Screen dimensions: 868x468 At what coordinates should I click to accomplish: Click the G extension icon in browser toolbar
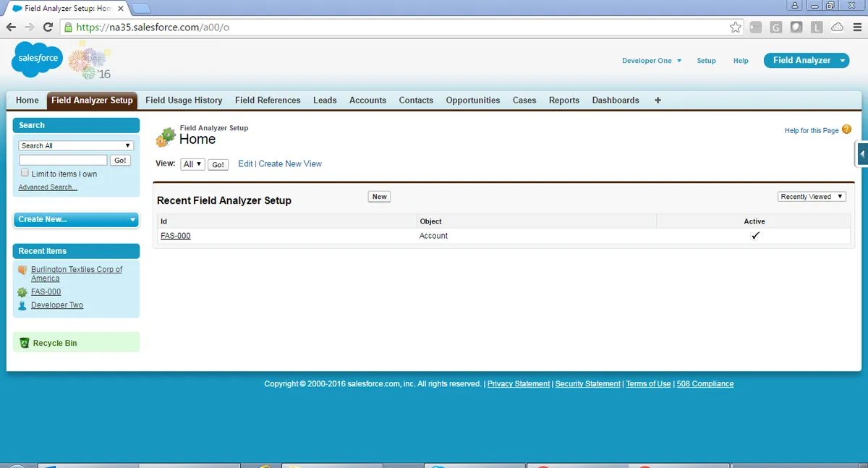776,27
